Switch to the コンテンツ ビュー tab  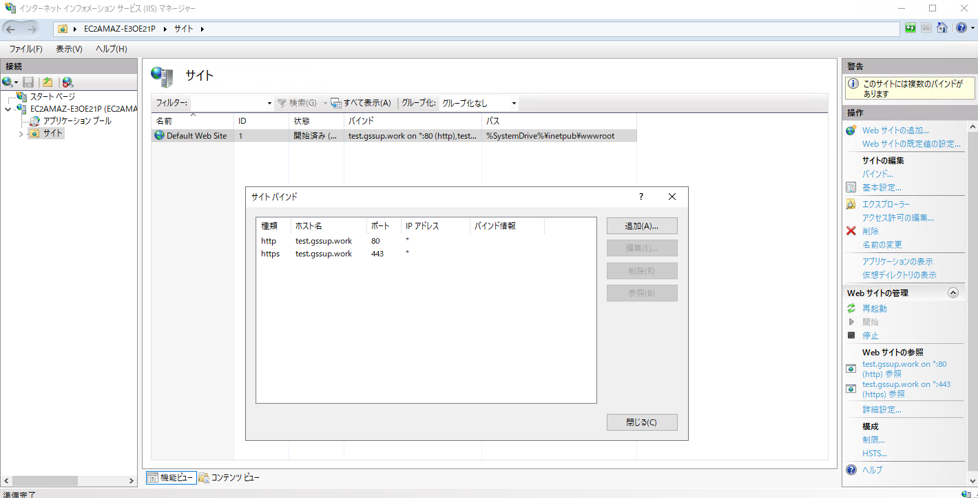click(x=230, y=478)
